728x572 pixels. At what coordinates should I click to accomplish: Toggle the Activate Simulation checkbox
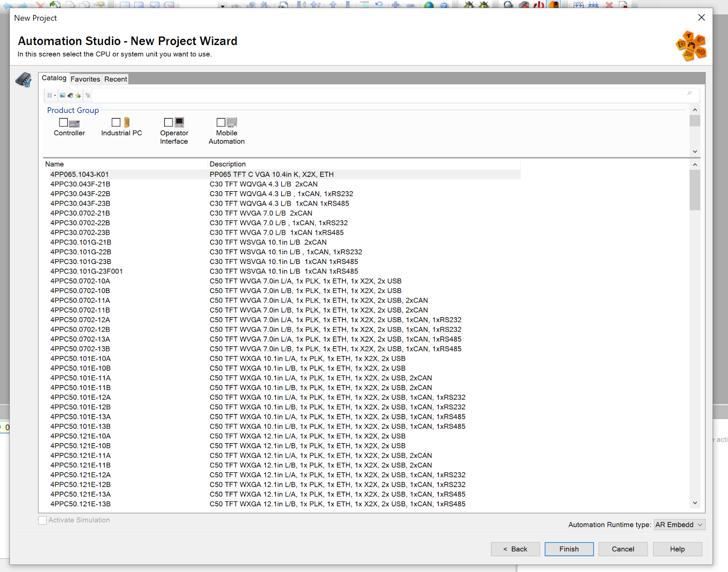coord(43,520)
